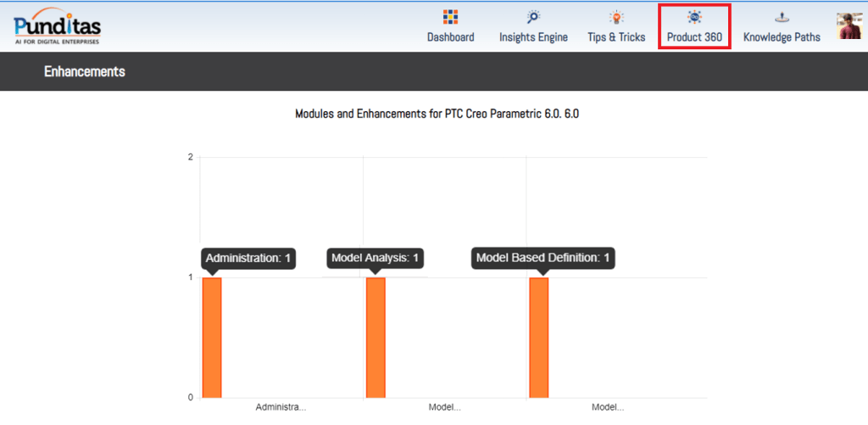Viewport: 868px width, 425px height.
Task: Open the user profile avatar
Action: [849, 25]
